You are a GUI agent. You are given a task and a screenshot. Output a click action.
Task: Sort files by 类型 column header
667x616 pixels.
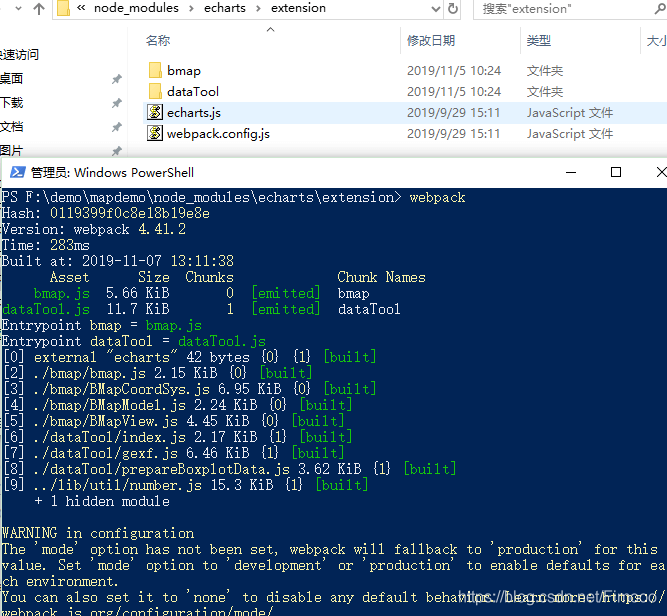tap(539, 41)
